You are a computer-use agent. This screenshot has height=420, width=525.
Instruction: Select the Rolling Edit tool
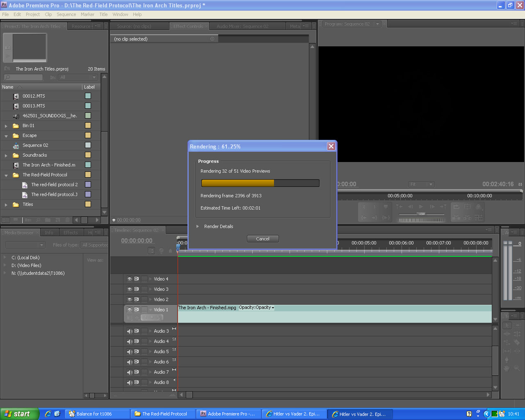pos(517,334)
